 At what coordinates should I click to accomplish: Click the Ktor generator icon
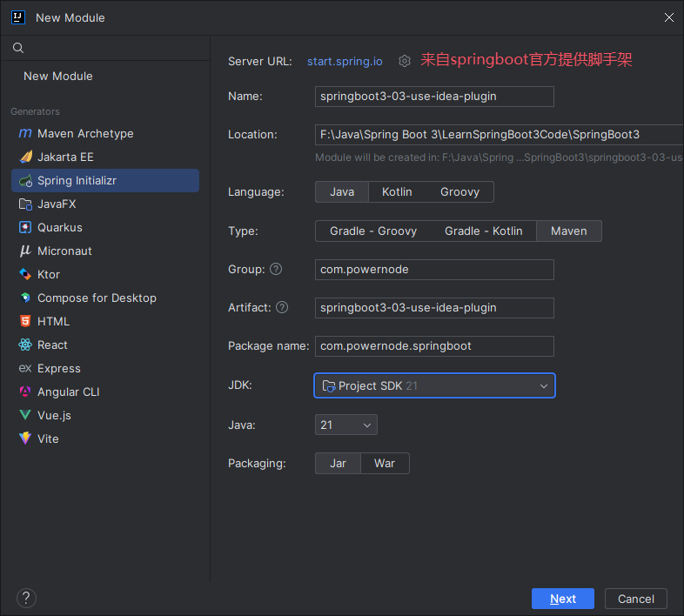(25, 275)
